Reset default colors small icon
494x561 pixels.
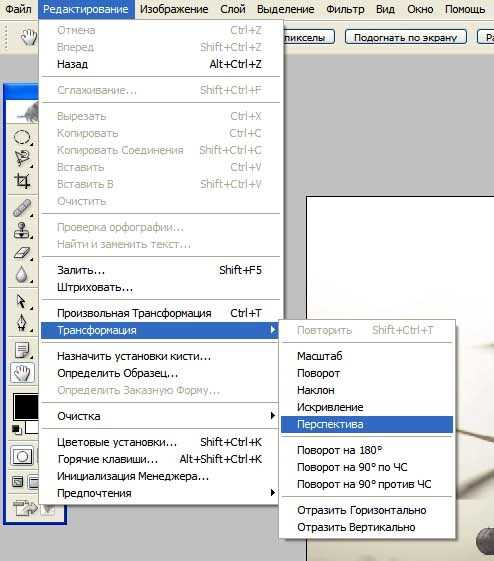coord(16,429)
